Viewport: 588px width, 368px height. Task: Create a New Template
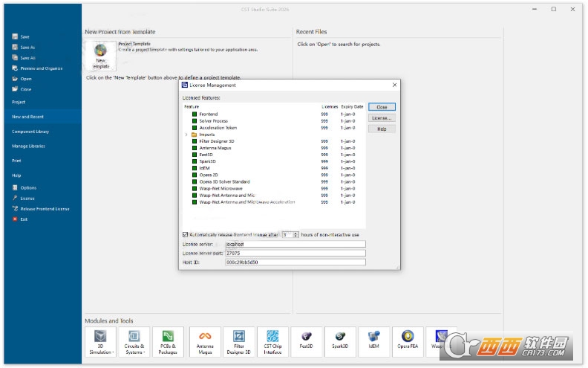pyautogui.click(x=100, y=56)
